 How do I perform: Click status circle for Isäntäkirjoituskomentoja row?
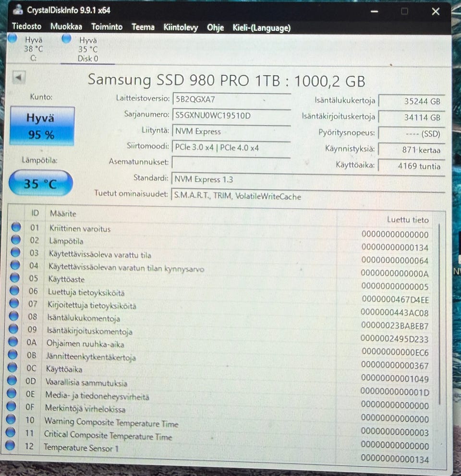coord(13,329)
